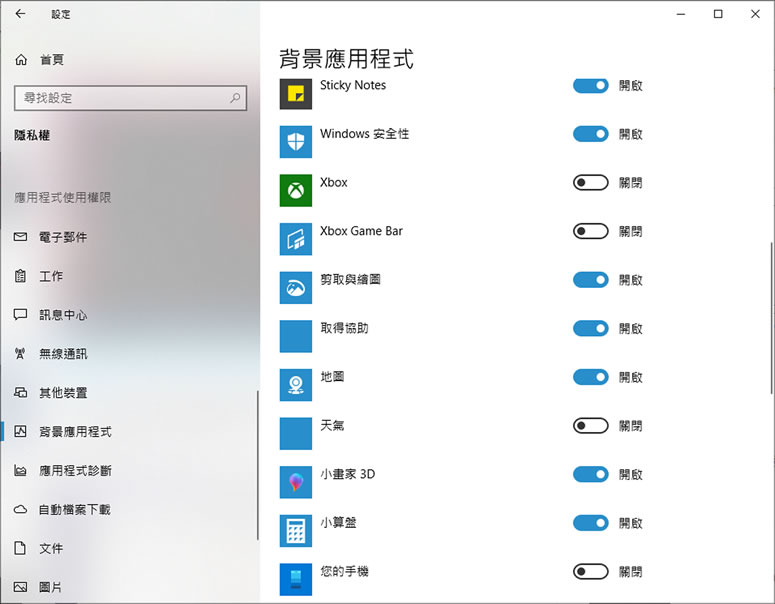The image size is (775, 604).
Task: Enable the Xbox background toggle
Action: [590, 183]
